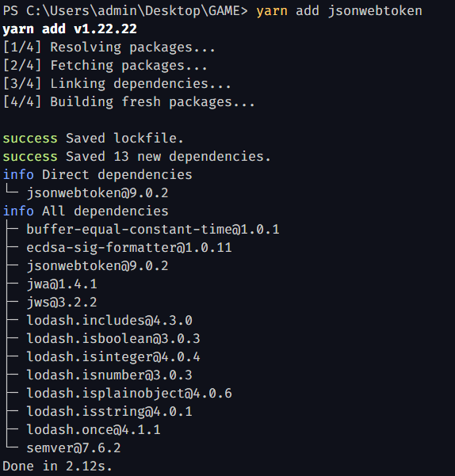Click the yarn add jsonwebtoken command text
Viewport: 455px width, 476px height.
click(x=339, y=11)
